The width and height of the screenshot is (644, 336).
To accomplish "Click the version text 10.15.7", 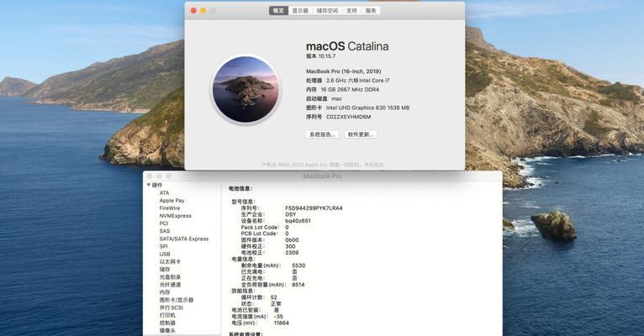I will [x=327, y=56].
